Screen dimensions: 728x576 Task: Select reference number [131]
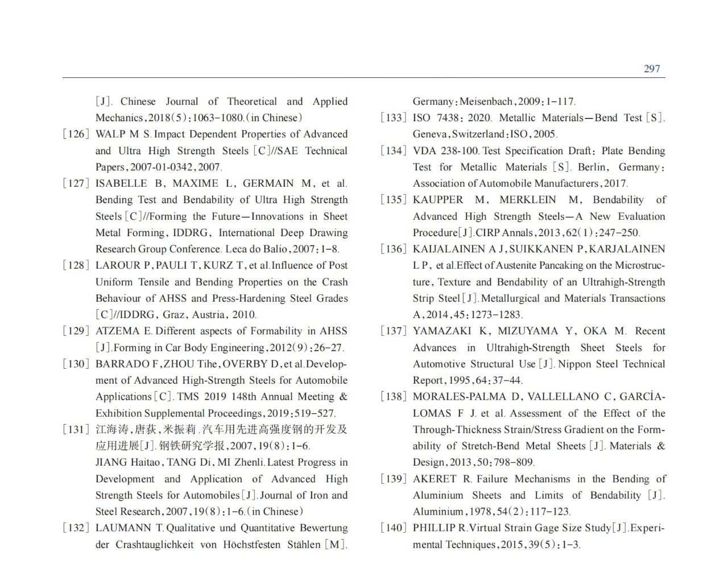pos(76,430)
